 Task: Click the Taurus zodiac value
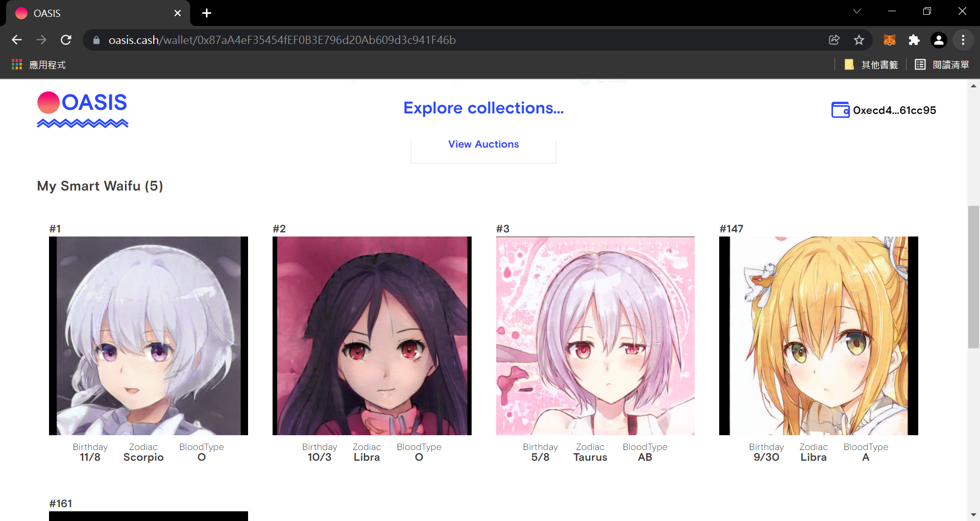[590, 458]
